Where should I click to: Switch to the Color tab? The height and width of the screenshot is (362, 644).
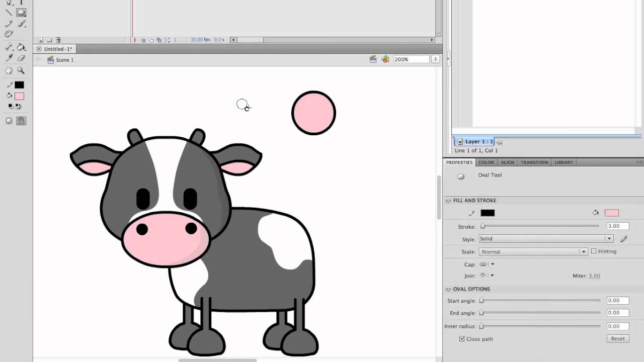pyautogui.click(x=486, y=162)
